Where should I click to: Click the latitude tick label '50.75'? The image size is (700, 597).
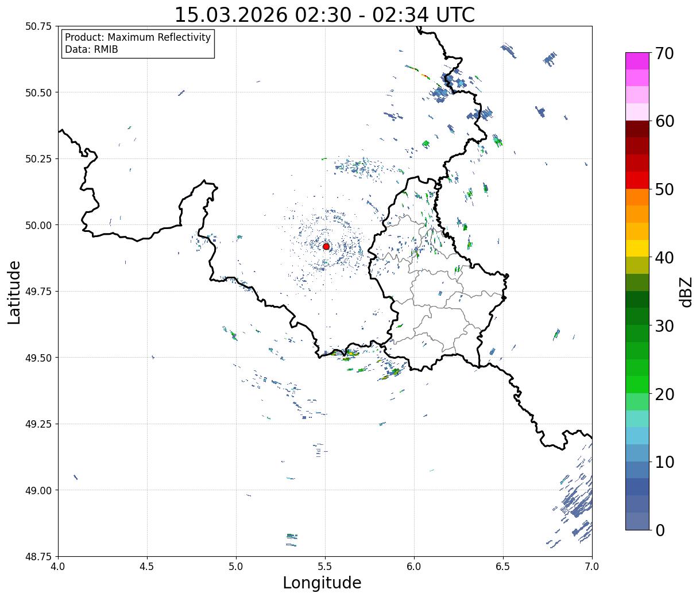click(x=38, y=26)
